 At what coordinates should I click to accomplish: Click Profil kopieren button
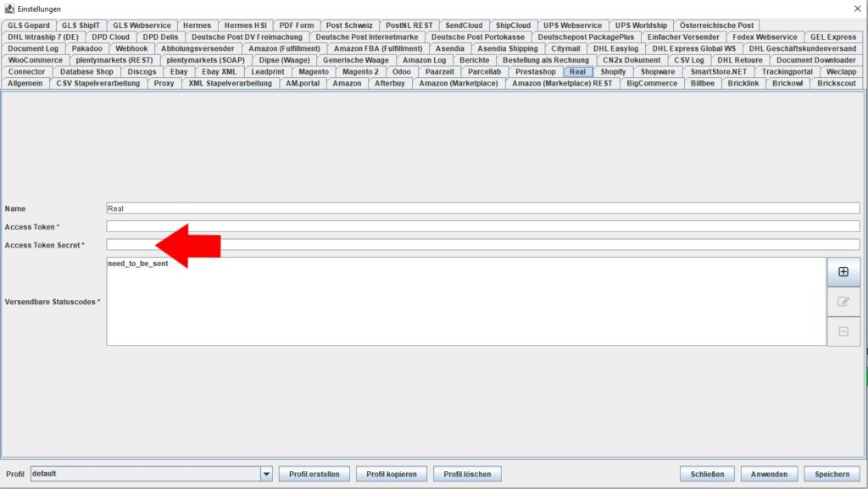coord(392,474)
